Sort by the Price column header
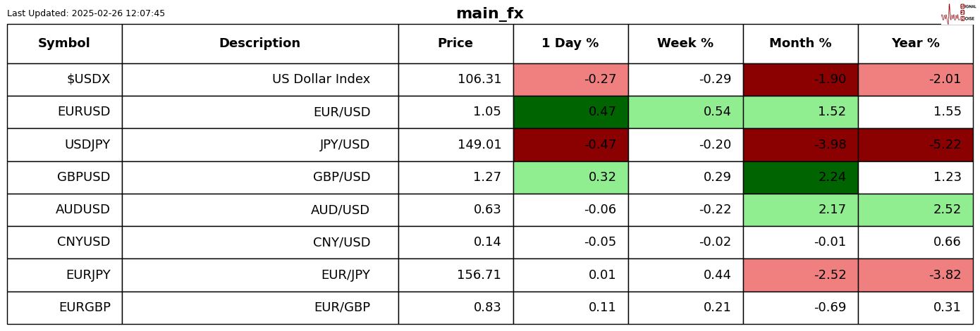This screenshot has width=980, height=331. 455,44
